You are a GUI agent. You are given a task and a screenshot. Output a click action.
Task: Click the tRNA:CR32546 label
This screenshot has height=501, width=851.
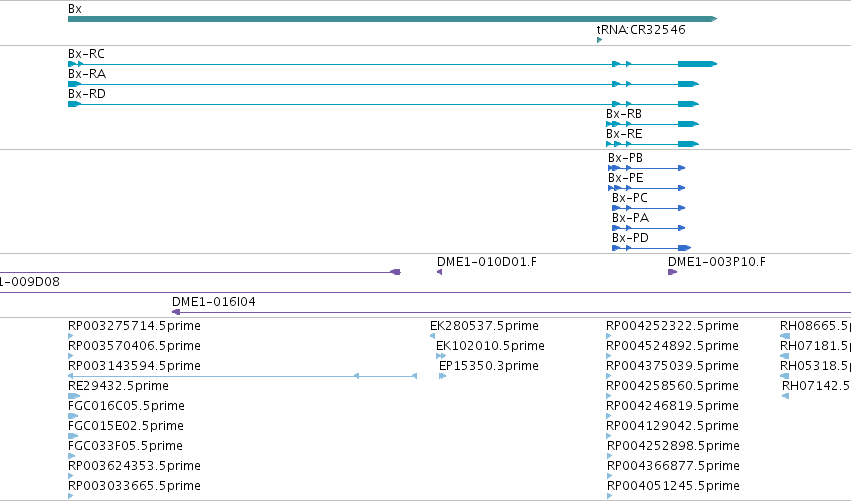[x=641, y=30]
